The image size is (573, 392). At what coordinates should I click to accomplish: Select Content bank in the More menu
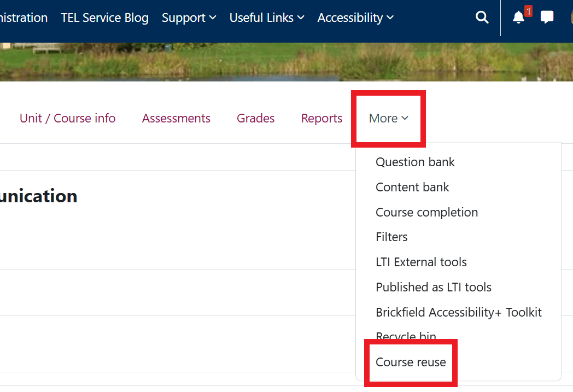pos(412,187)
